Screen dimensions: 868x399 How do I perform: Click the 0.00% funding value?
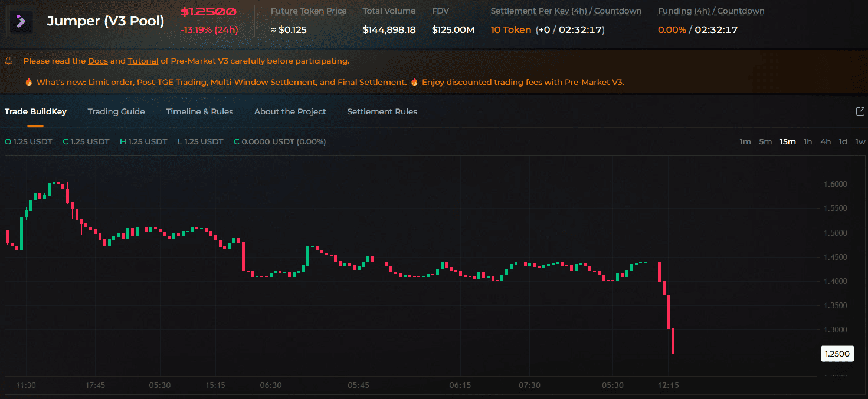click(x=672, y=29)
